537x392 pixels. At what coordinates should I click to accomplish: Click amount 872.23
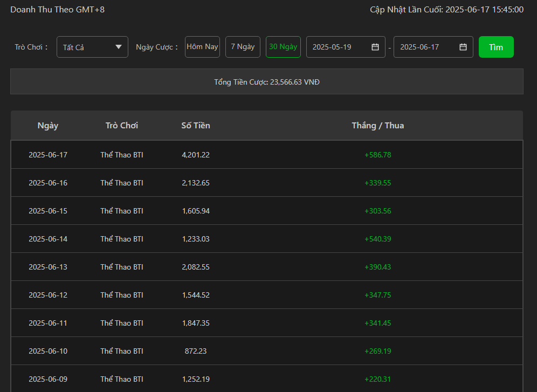(x=196, y=351)
